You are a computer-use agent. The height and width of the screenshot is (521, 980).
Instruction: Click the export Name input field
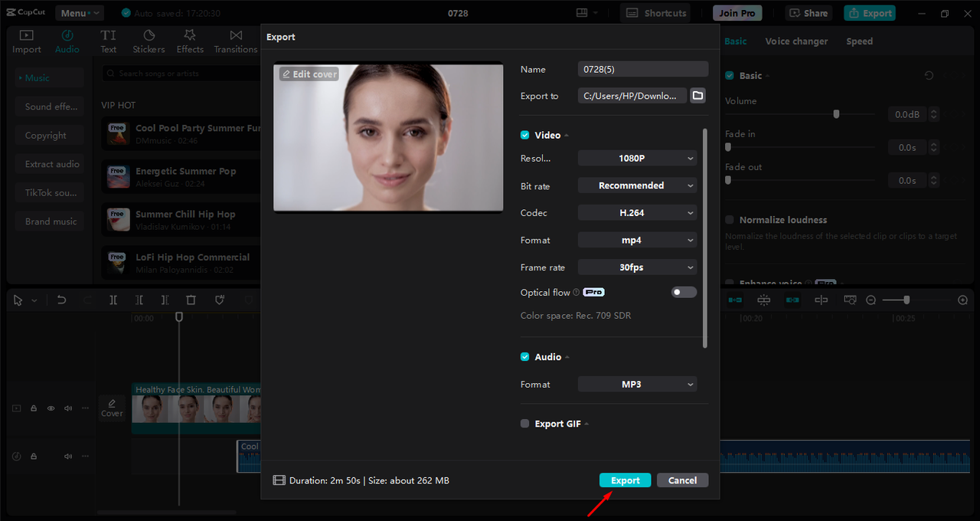pyautogui.click(x=643, y=69)
